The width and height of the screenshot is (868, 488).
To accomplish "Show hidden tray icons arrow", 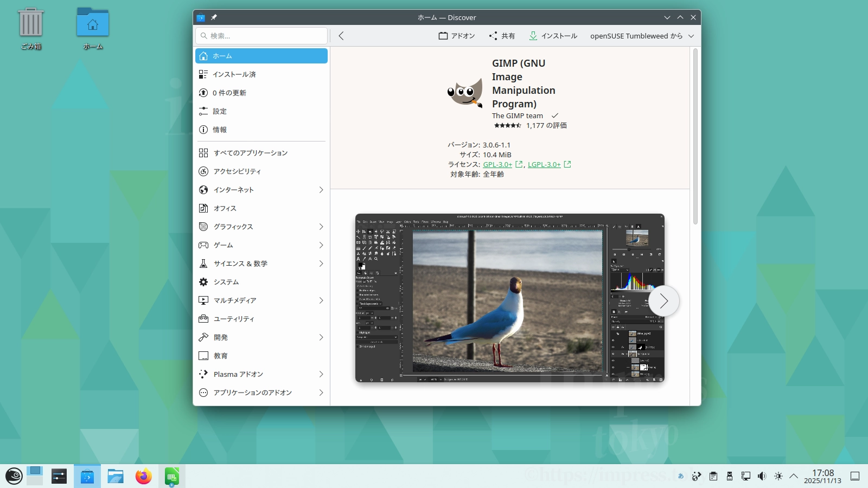I will (794, 477).
